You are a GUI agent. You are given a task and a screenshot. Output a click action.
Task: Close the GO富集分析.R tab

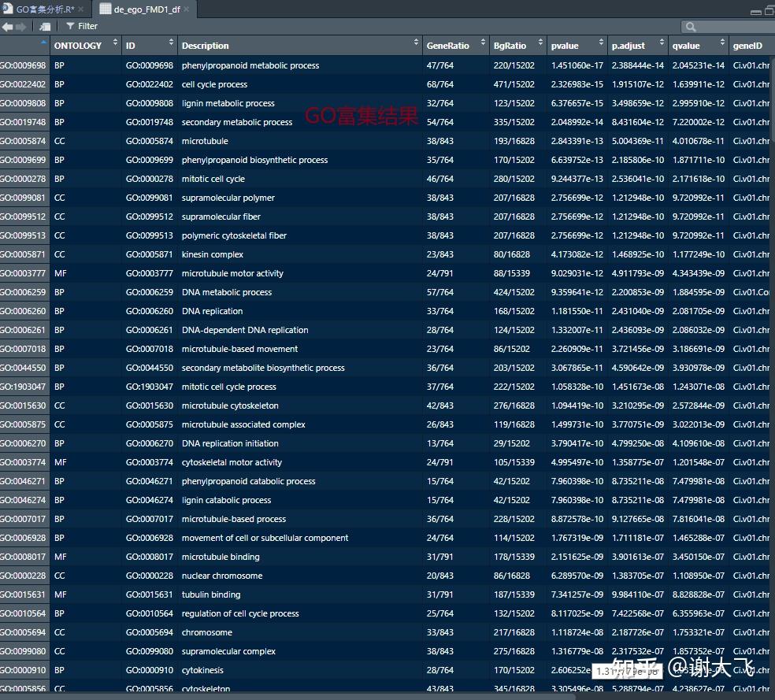[x=80, y=9]
